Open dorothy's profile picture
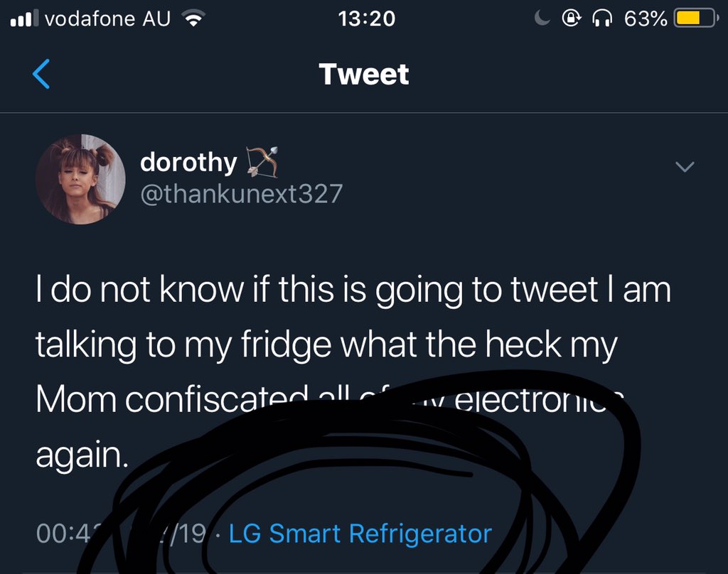Viewport: 728px width, 574px height. [x=80, y=179]
